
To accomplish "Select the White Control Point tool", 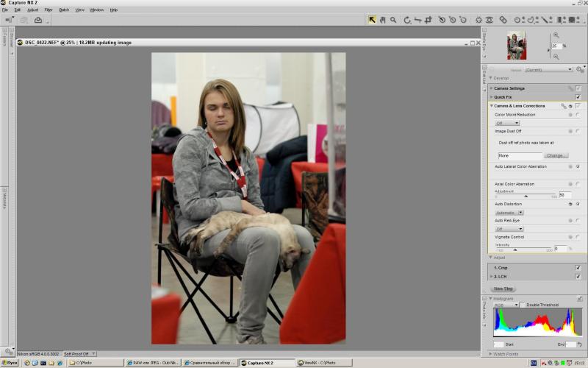I will [463, 20].
